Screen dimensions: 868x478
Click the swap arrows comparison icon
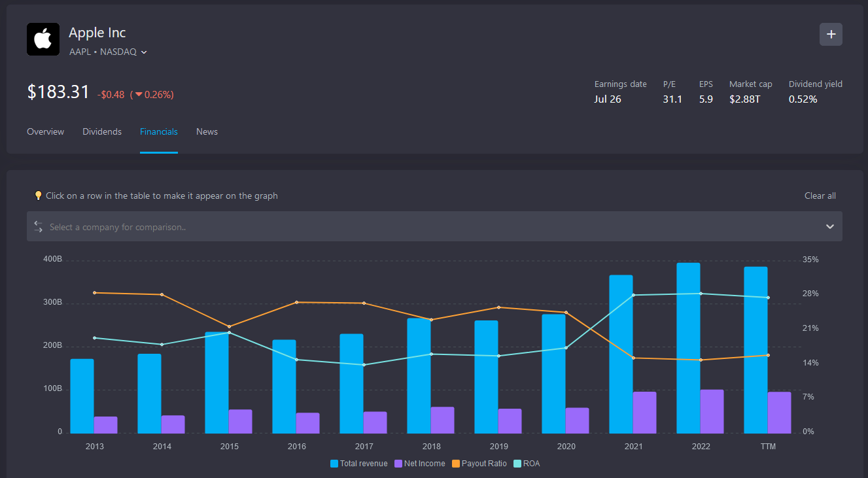39,227
